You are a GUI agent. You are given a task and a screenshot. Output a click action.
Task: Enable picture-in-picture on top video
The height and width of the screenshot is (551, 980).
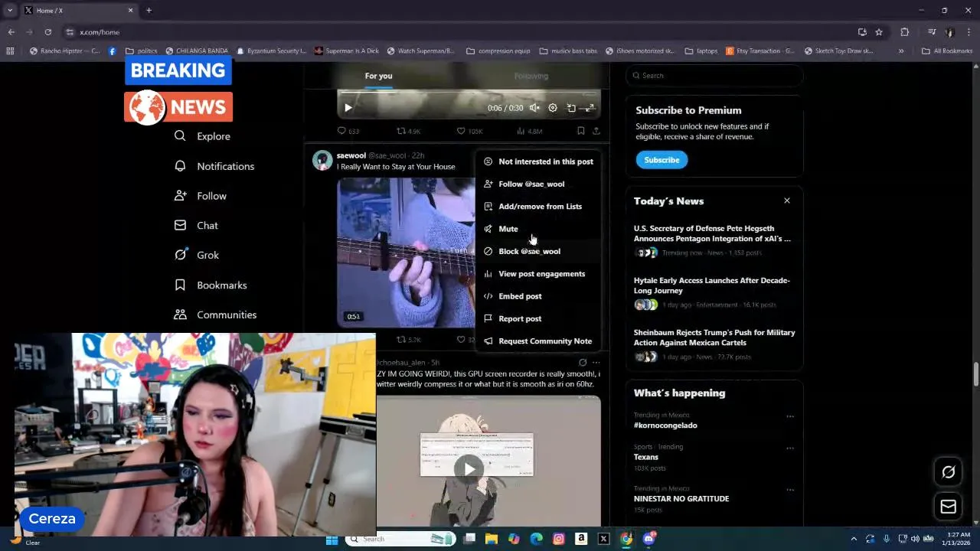[x=571, y=108]
